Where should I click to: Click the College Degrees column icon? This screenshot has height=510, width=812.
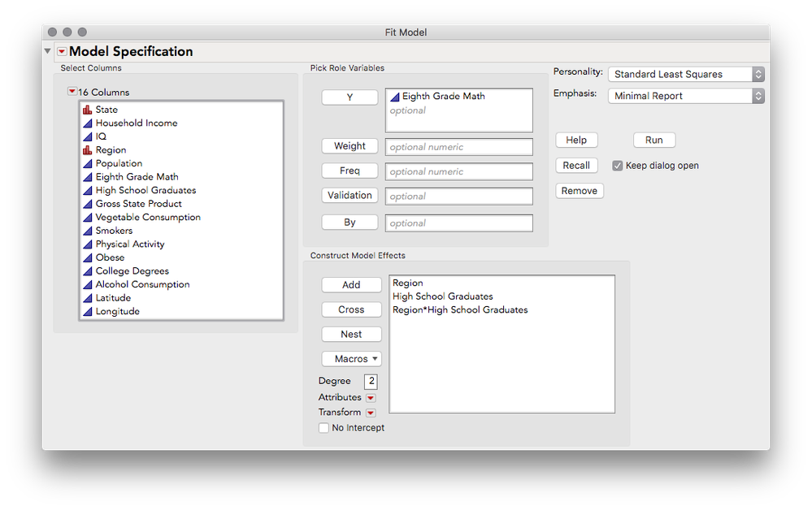tap(88, 271)
